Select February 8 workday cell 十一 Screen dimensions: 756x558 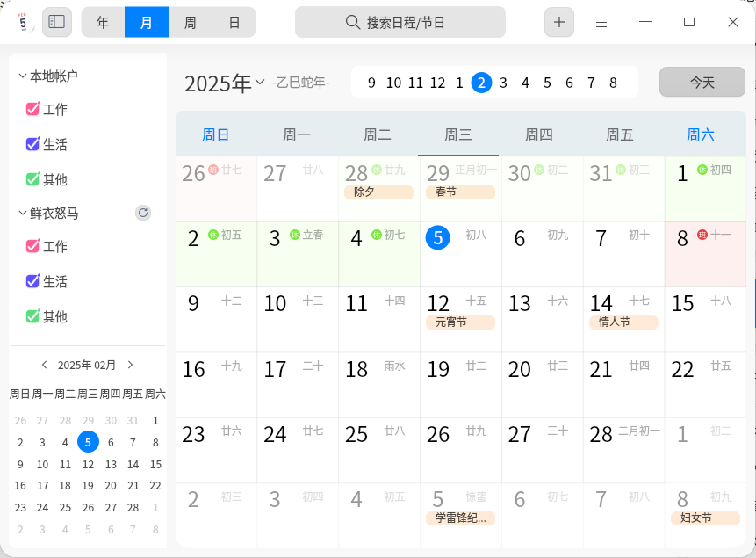(x=705, y=254)
